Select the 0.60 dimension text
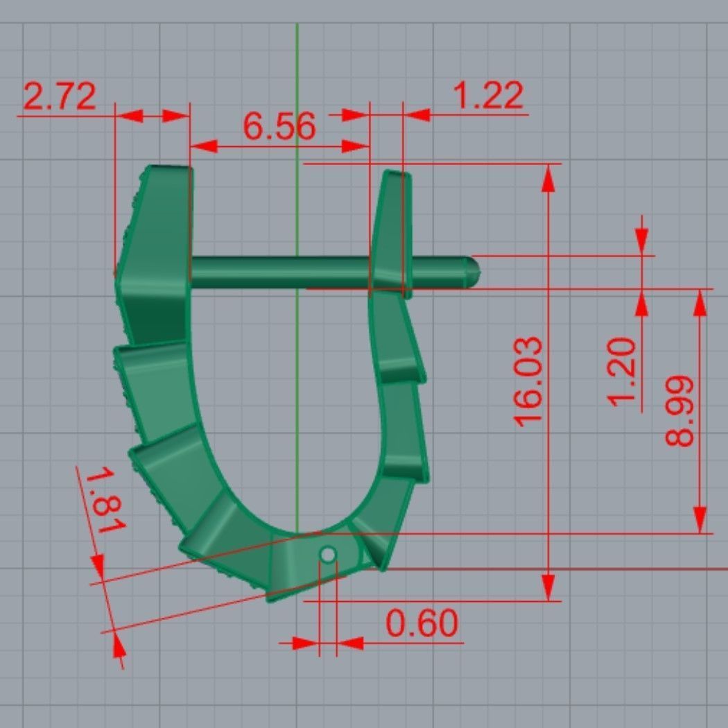 [422, 623]
